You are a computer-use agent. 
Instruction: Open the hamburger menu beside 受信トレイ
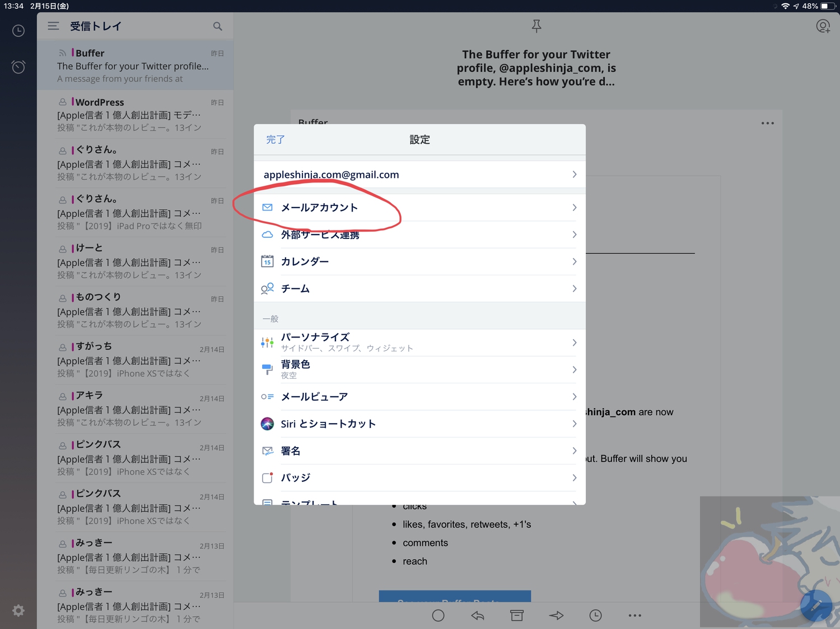point(53,26)
